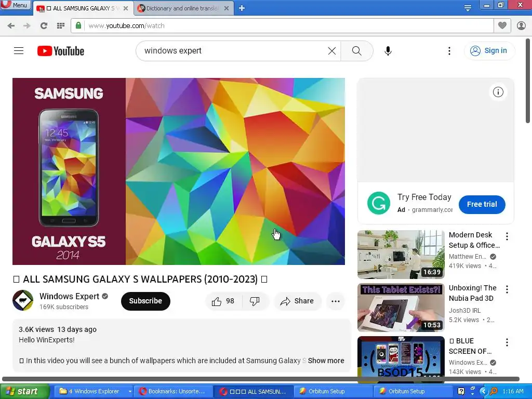Open the BSOD15 video thumbnail
Image resolution: width=532 pixels, height=399 pixels.
click(x=401, y=356)
